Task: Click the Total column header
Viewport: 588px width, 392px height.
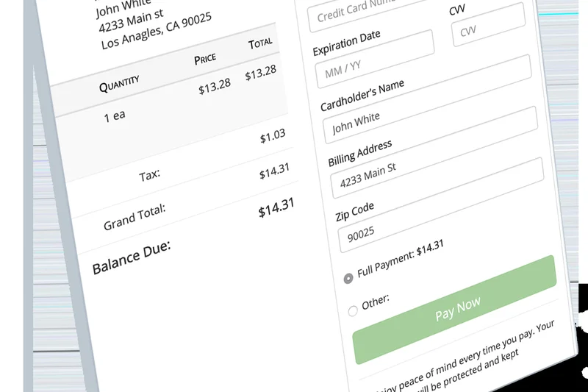Action: coord(260,43)
